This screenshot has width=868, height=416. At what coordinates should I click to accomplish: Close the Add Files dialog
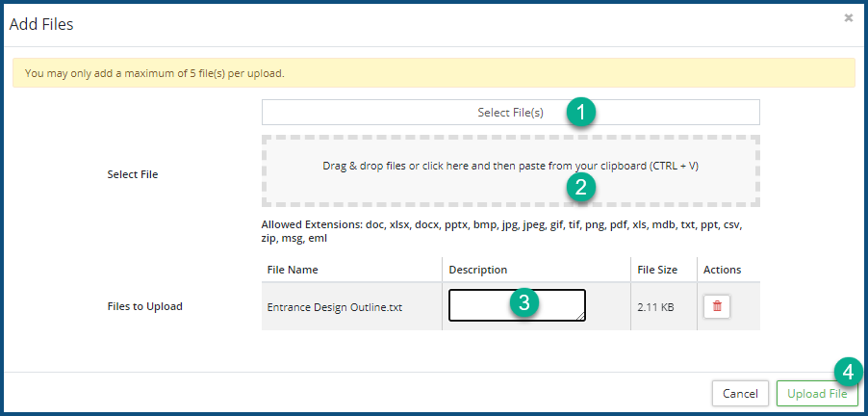click(x=848, y=18)
